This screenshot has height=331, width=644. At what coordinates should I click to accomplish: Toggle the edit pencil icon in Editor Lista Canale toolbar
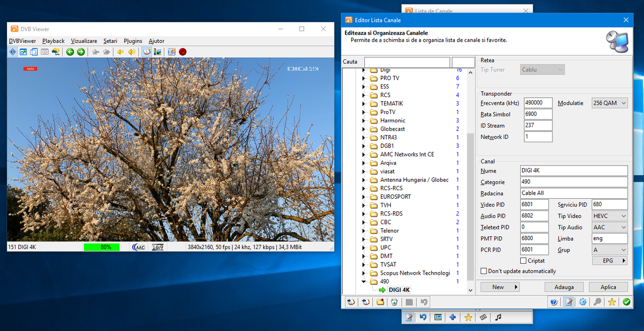569,302
